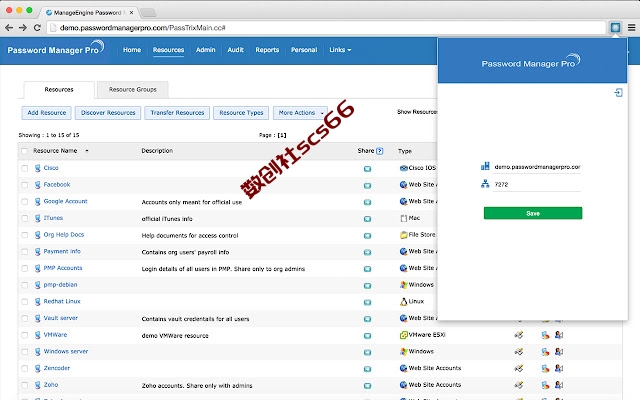This screenshot has width=640, height=400.
Task: Open the Resources menu in navigation bar
Action: tap(169, 50)
